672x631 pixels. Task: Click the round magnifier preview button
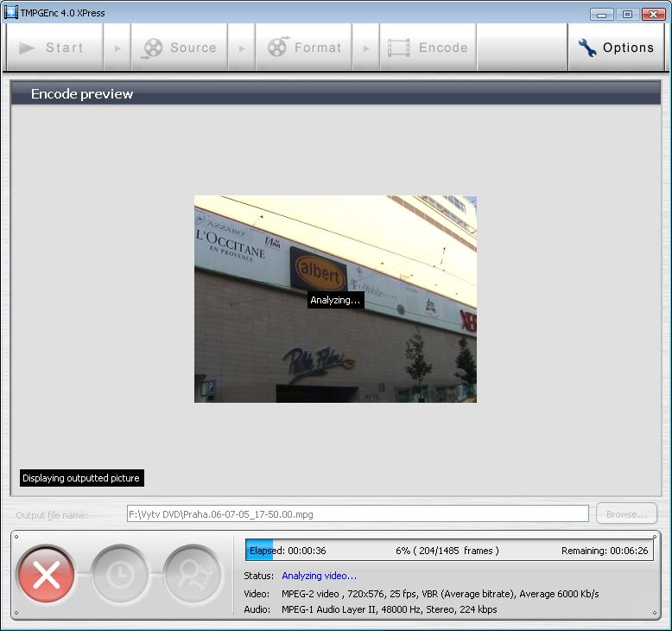[x=193, y=574]
